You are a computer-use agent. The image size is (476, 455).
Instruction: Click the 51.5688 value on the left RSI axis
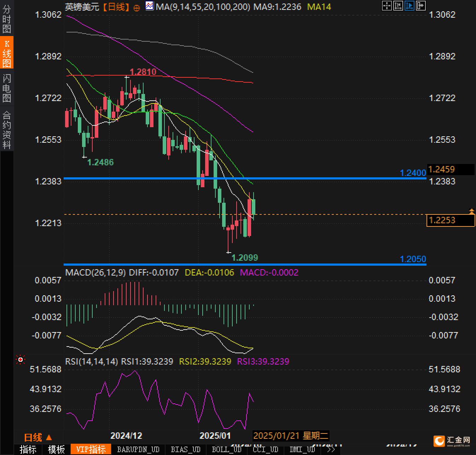click(46, 369)
